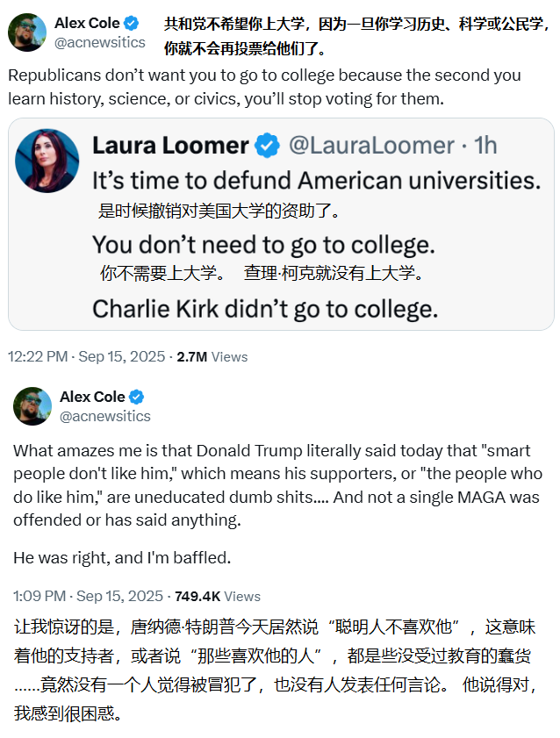Select the 'He was right, and I'm baffled' text
Screen dimensions: 560x738
click(122, 558)
